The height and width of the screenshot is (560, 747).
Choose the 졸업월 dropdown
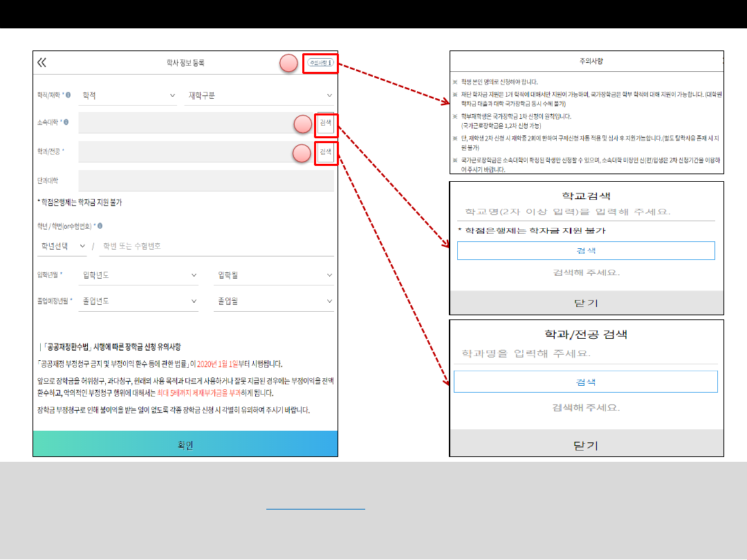274,301
